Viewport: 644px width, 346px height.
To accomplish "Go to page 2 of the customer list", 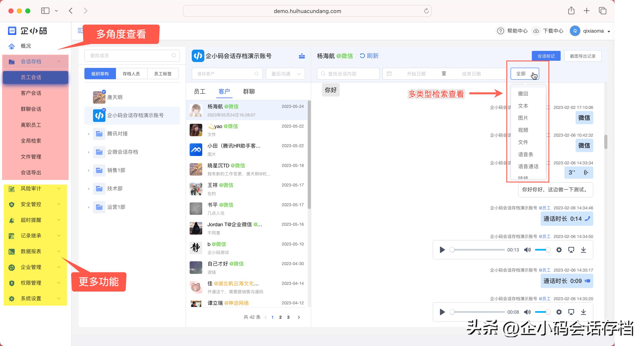I will 281,317.
